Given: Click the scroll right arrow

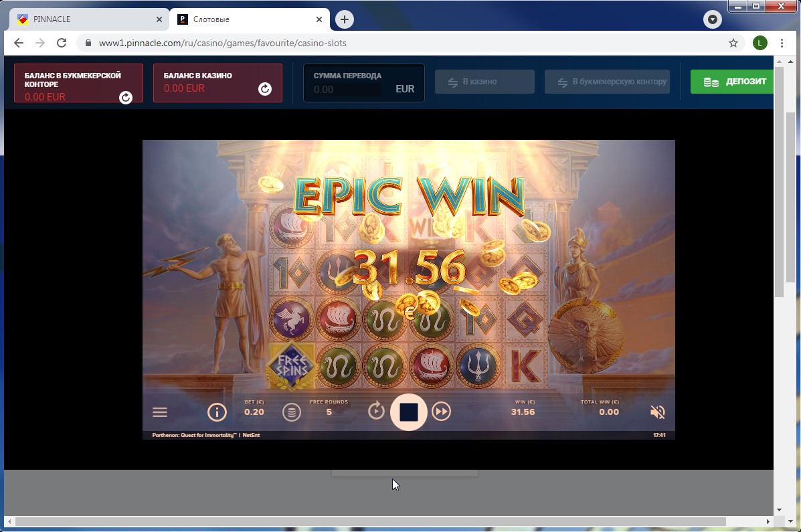Looking at the screenshot, I should [x=768, y=521].
